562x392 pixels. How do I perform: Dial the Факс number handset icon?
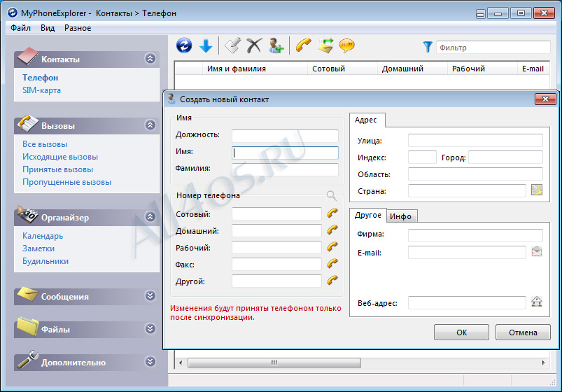click(x=332, y=264)
